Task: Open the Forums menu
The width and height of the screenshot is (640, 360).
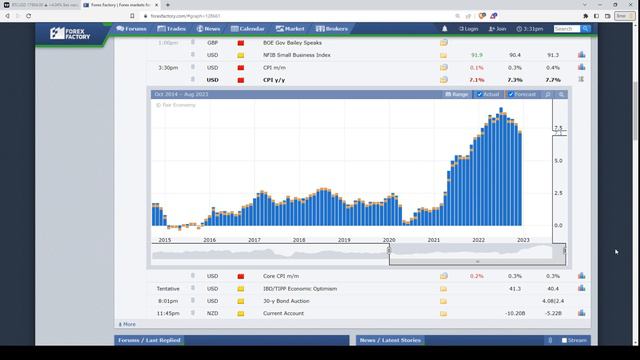Action: click(x=131, y=29)
